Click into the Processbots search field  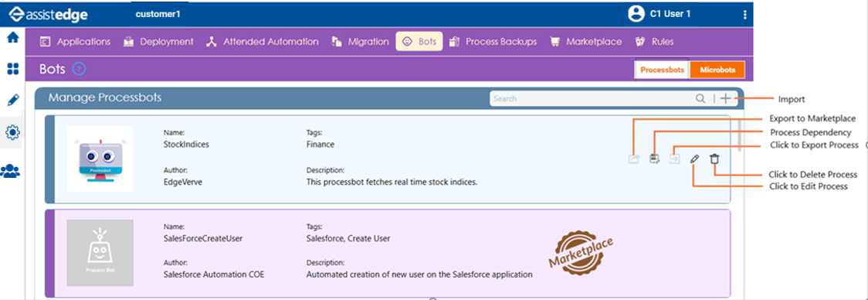(x=592, y=99)
